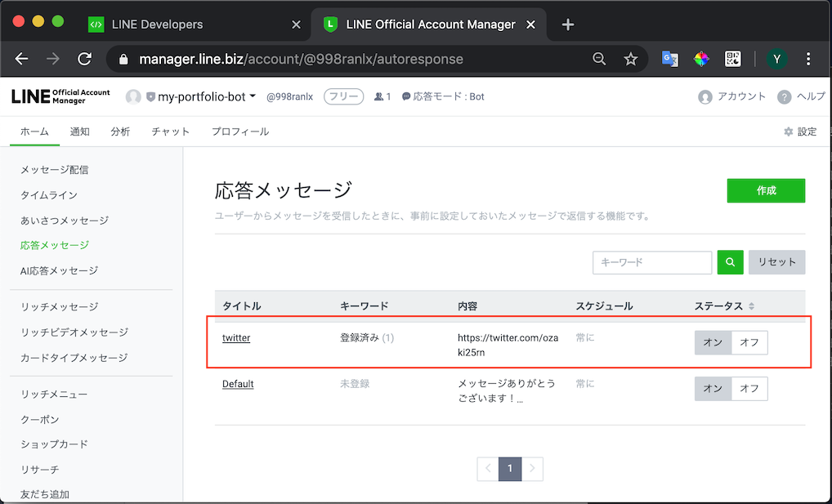Click into the キーワード search field
This screenshot has height=504, width=832.
[652, 262]
